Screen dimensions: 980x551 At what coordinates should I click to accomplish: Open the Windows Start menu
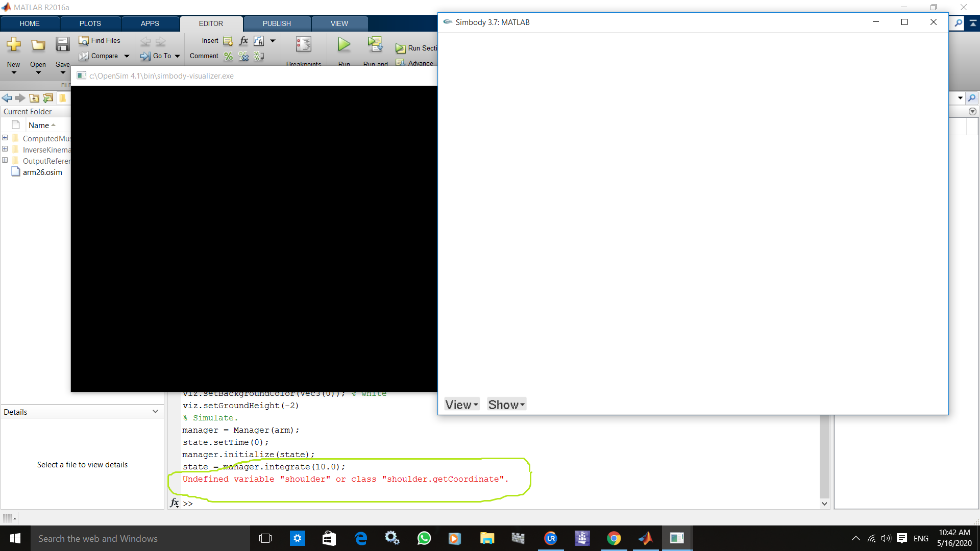(15, 538)
